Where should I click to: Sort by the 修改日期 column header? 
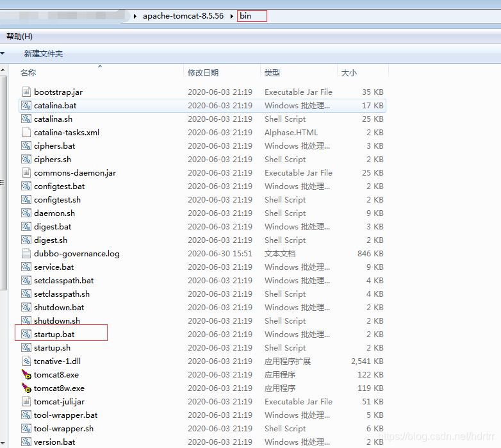pyautogui.click(x=203, y=73)
